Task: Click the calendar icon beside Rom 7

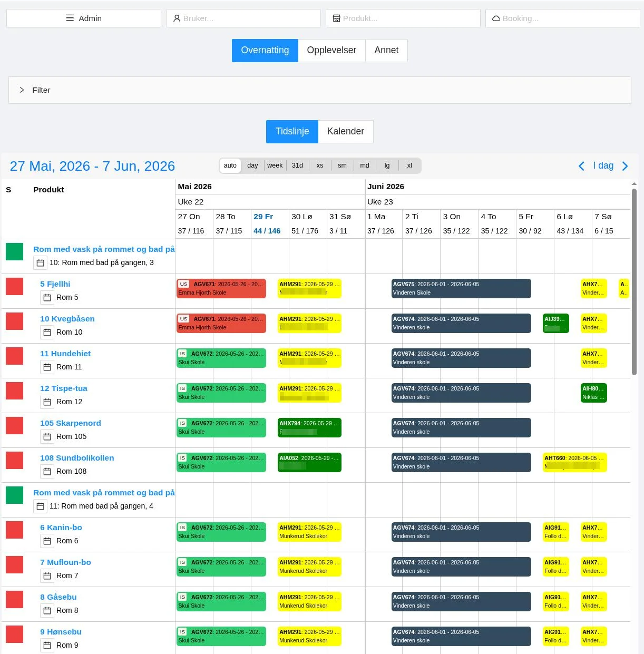Action: (x=47, y=576)
